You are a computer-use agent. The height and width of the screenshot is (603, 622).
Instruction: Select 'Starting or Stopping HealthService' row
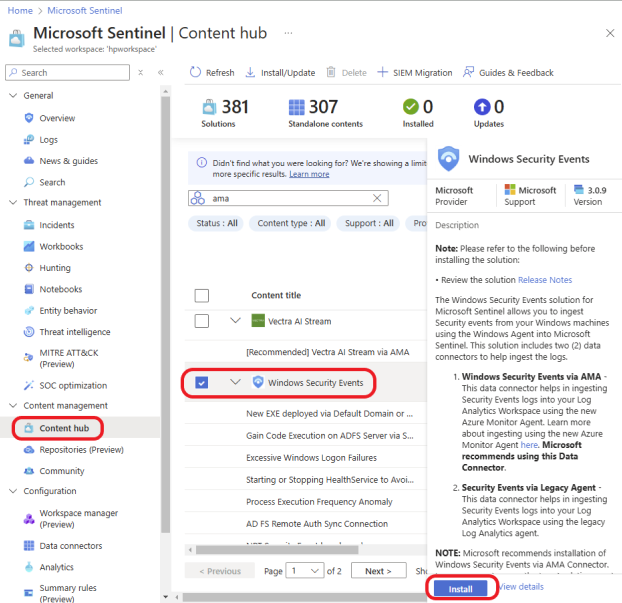pos(305,480)
